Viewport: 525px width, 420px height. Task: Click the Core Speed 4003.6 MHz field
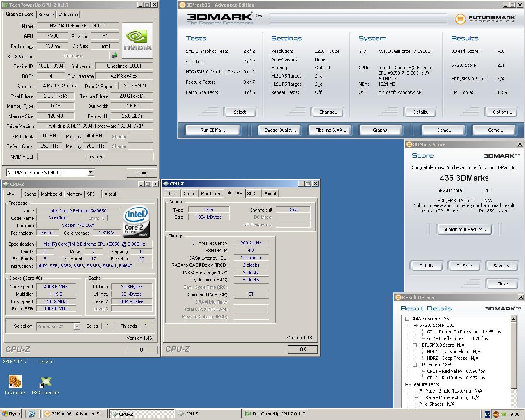pyautogui.click(x=56, y=287)
